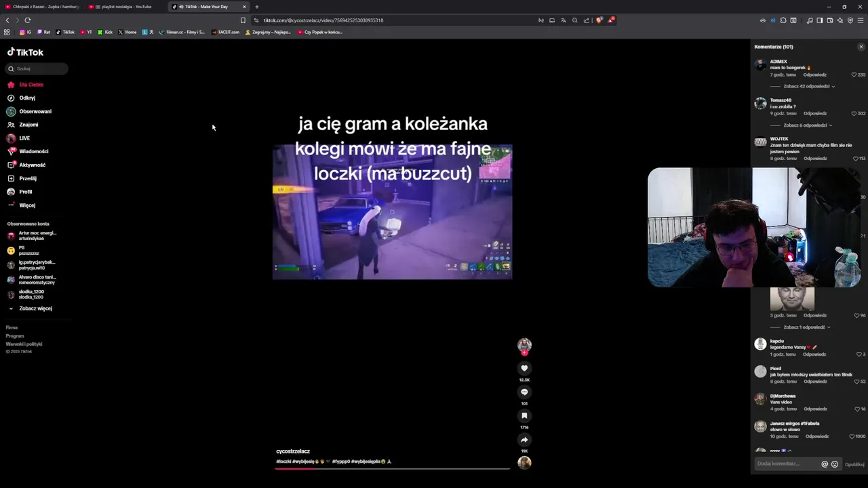The width and height of the screenshot is (868, 488).
Task: Close the Komentarze panel
Action: pyautogui.click(x=861, y=47)
